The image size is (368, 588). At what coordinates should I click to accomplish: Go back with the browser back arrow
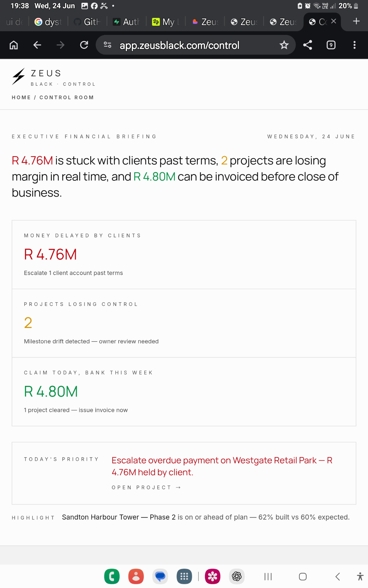click(37, 45)
